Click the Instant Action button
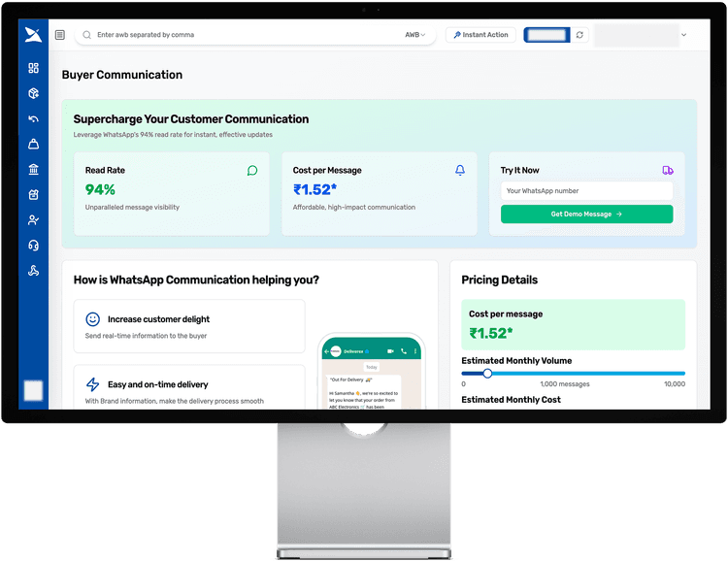This screenshot has width=728, height=561. point(480,35)
